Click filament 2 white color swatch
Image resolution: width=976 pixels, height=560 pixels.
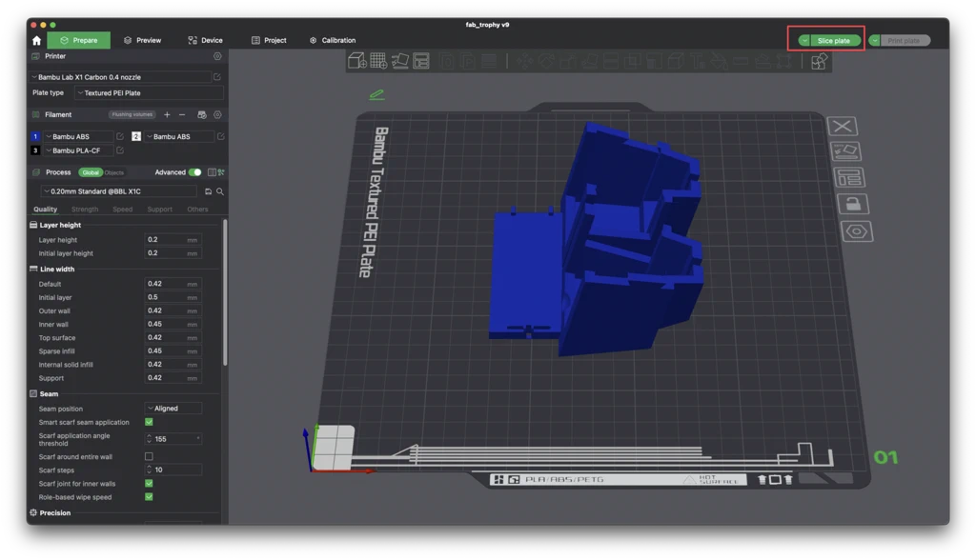tap(135, 136)
